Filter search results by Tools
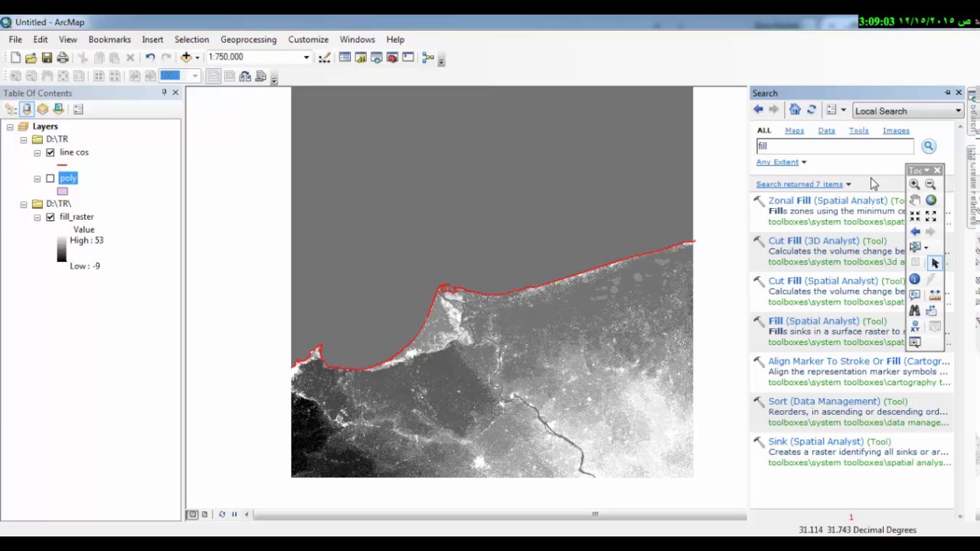The width and height of the screenshot is (980, 551). [858, 131]
